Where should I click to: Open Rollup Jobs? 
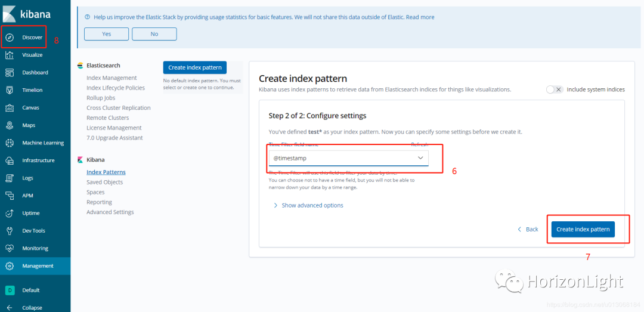click(x=101, y=98)
